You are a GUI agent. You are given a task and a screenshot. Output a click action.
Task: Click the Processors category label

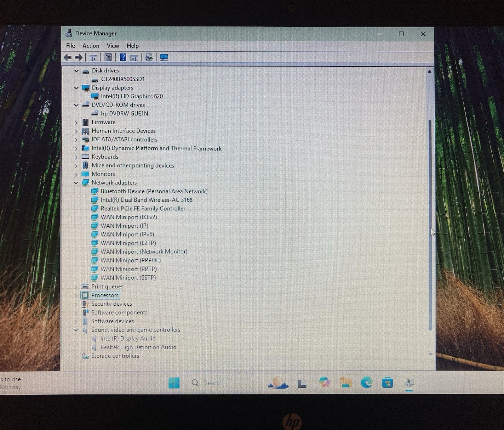[x=105, y=295]
